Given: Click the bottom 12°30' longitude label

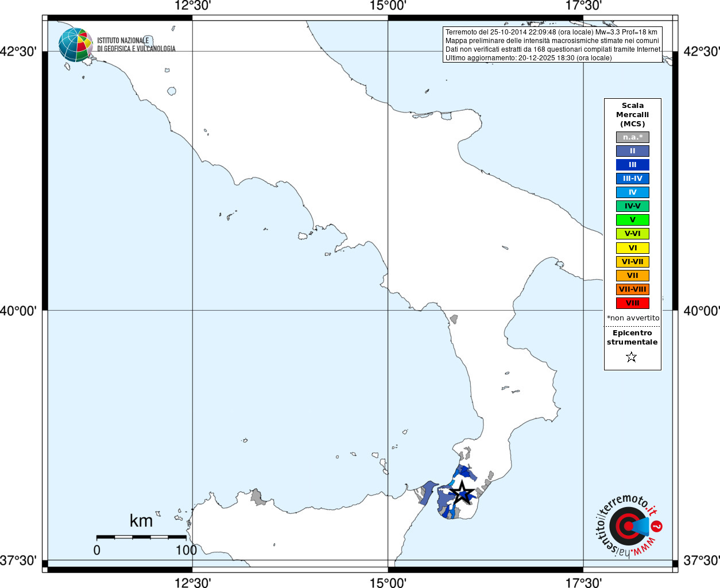Looking at the screenshot, I should pyautogui.click(x=192, y=582).
